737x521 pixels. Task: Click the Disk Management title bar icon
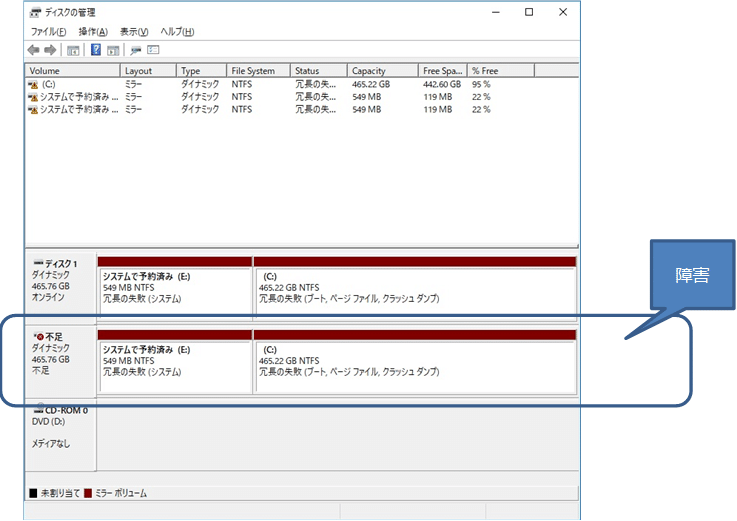tap(35, 13)
